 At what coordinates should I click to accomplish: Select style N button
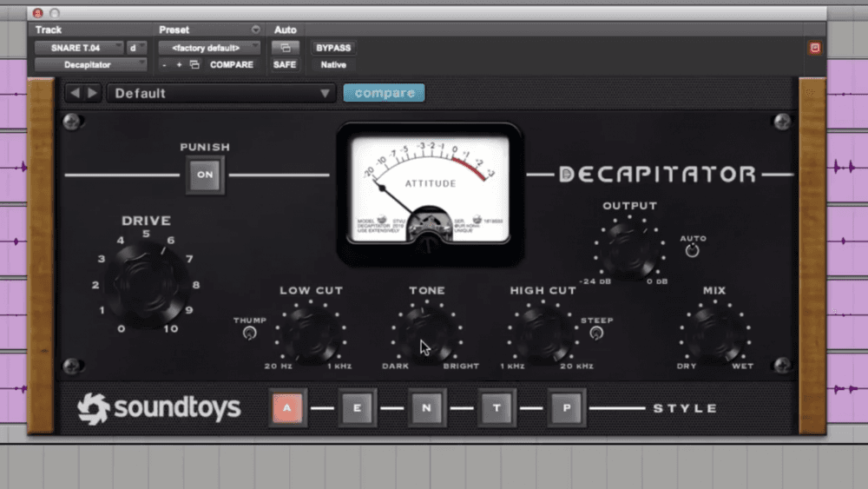click(426, 408)
